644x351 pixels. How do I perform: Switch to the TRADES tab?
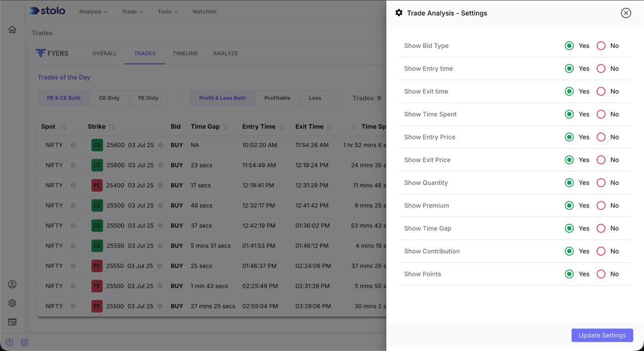pos(145,53)
